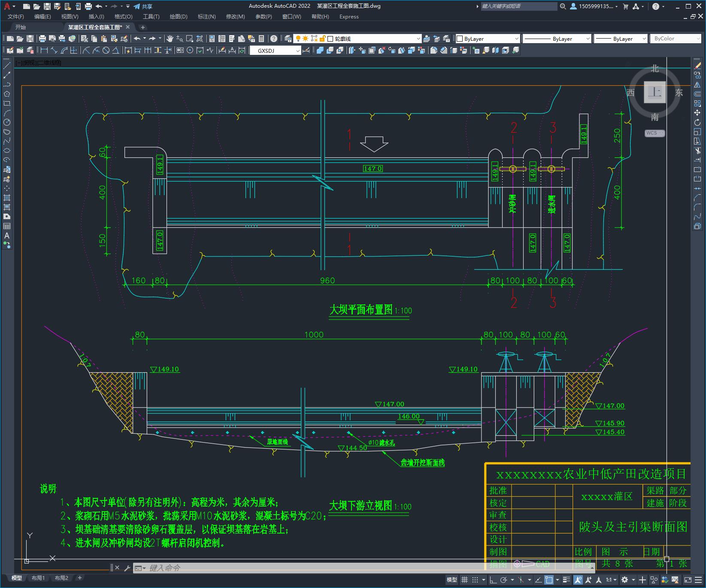706x588 pixels.
Task: Click the Zoom Window icon
Action: coord(190,39)
